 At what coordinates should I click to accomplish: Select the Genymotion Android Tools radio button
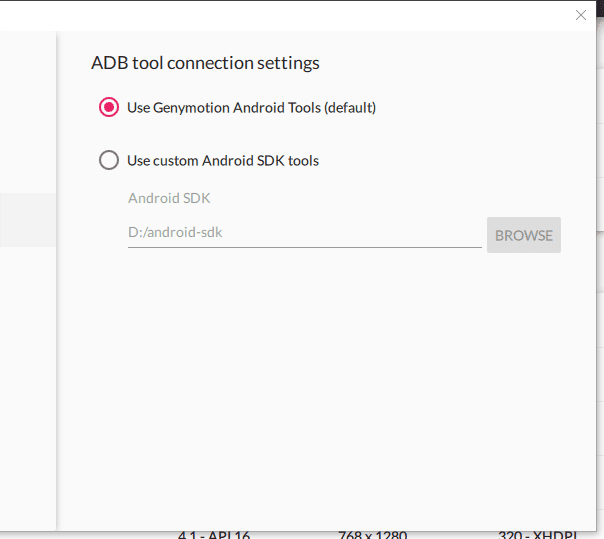point(109,107)
